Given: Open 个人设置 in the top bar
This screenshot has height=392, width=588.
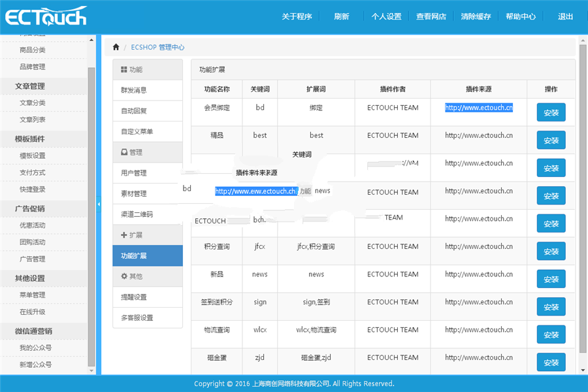Looking at the screenshot, I should pyautogui.click(x=386, y=16).
